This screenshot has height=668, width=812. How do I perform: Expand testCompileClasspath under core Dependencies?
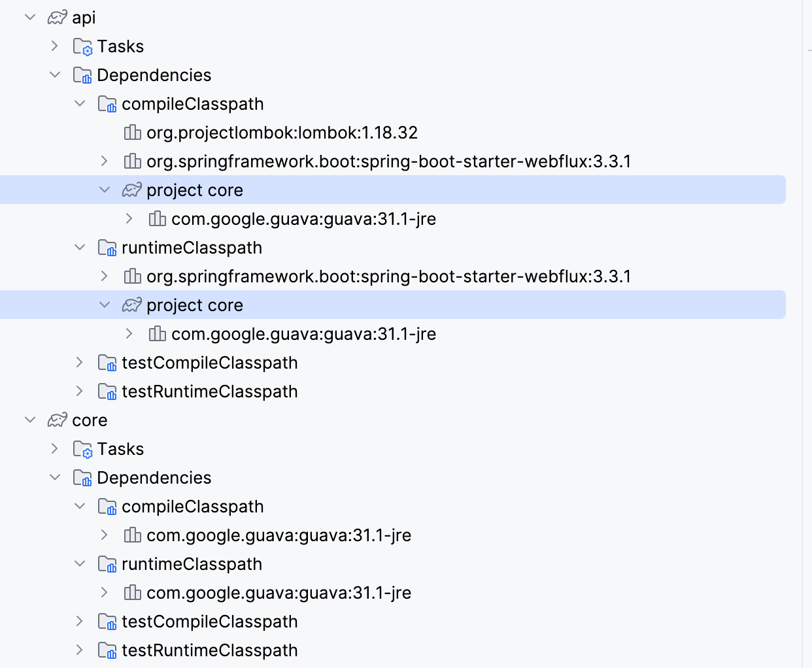[x=80, y=622]
